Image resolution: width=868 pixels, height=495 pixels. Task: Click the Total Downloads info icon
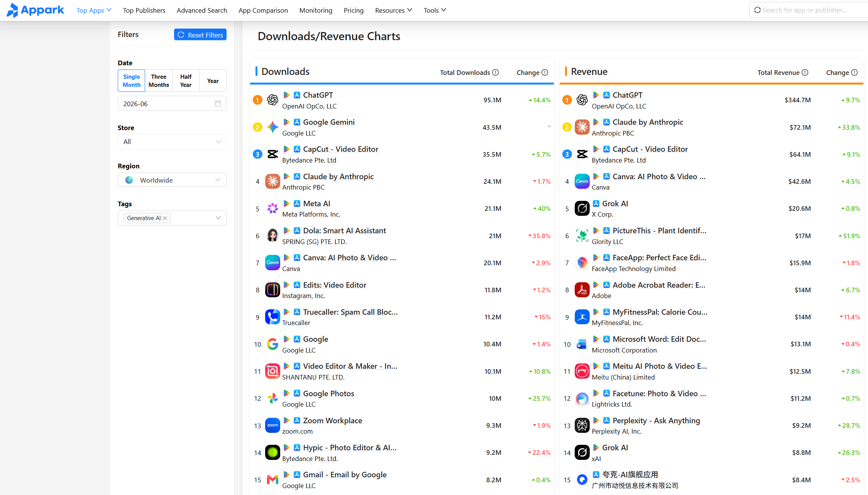point(496,73)
